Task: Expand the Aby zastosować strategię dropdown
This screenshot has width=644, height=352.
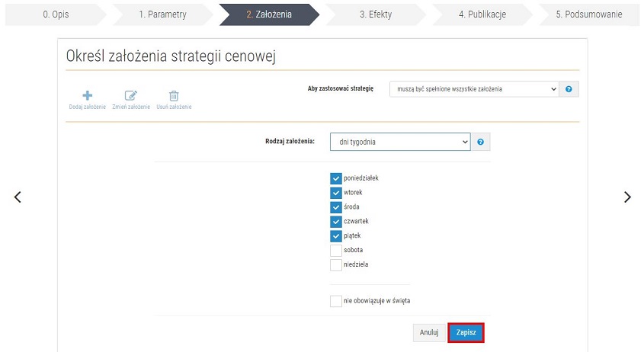Action: coord(474,89)
